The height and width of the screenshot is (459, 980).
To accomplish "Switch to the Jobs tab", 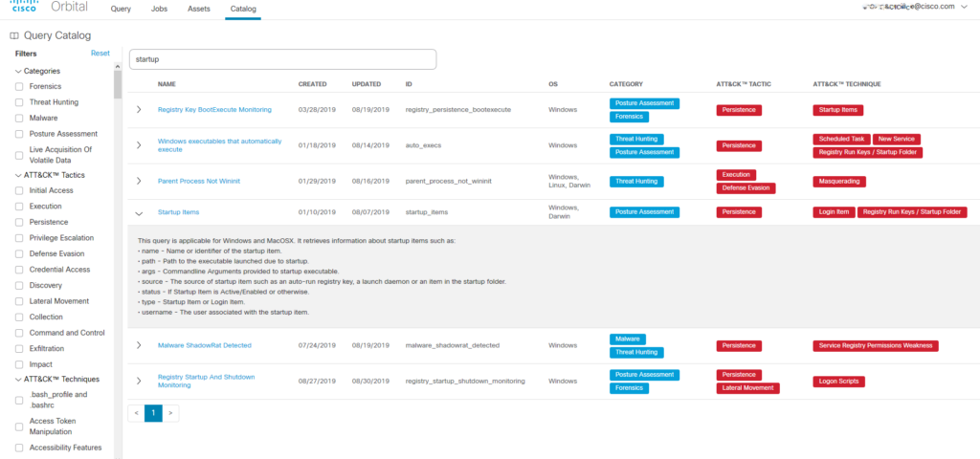I will [x=159, y=8].
